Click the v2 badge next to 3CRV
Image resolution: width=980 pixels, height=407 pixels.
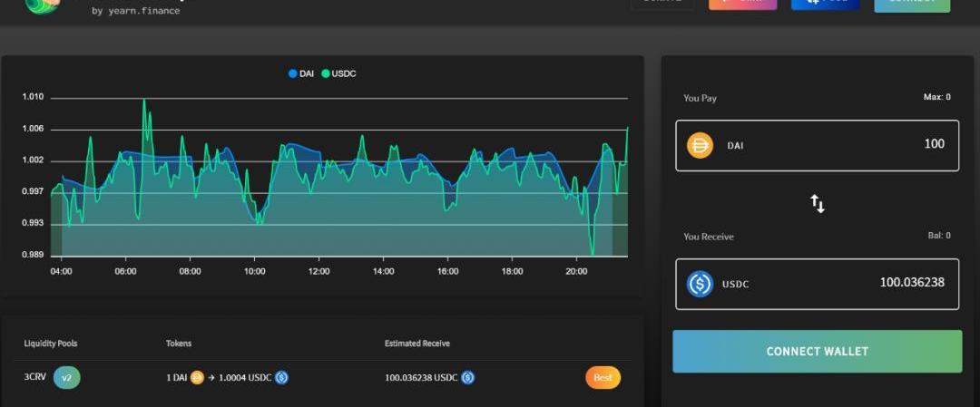(66, 377)
